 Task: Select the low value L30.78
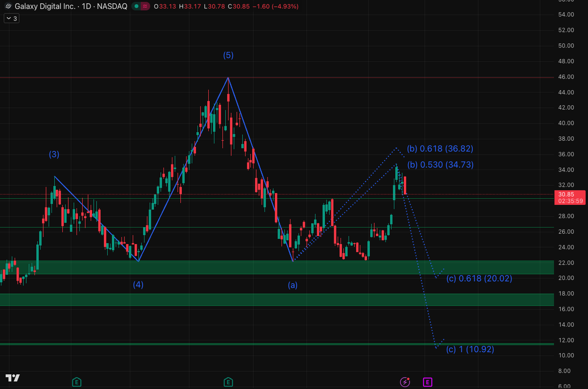215,7
